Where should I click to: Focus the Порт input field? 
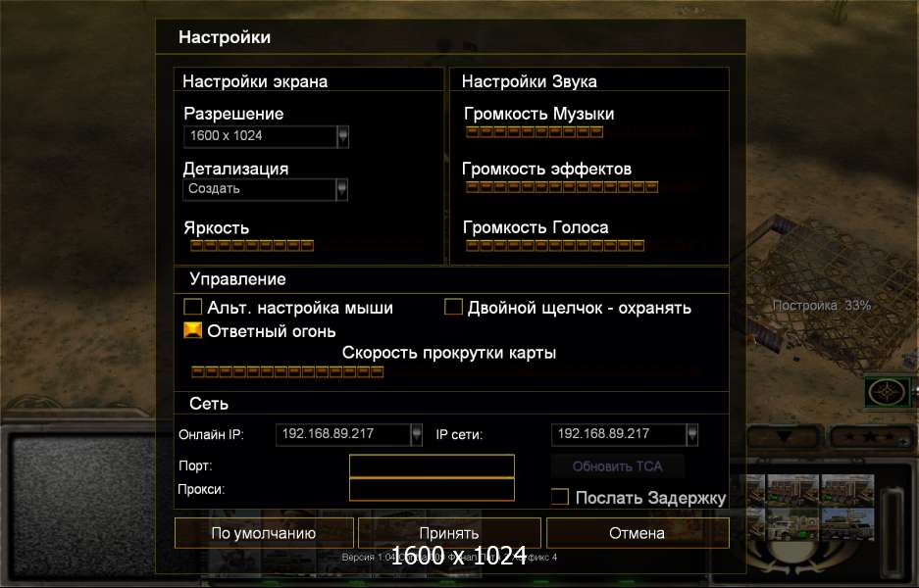(432, 466)
